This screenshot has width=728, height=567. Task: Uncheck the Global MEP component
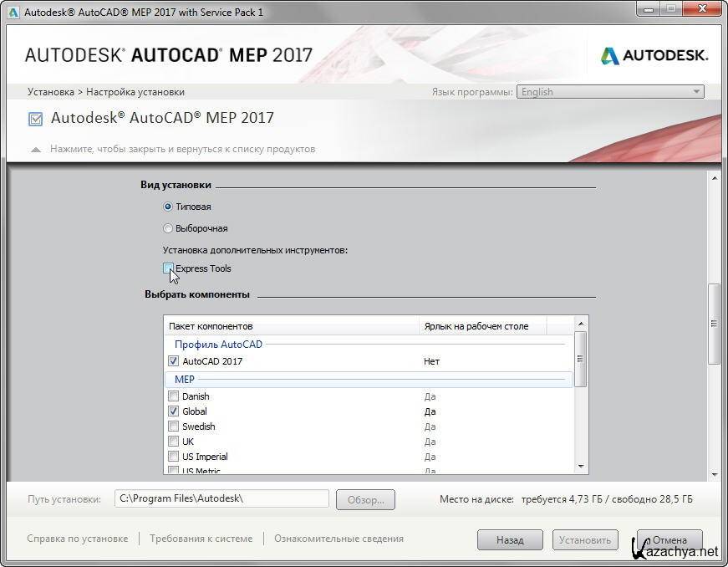(173, 411)
